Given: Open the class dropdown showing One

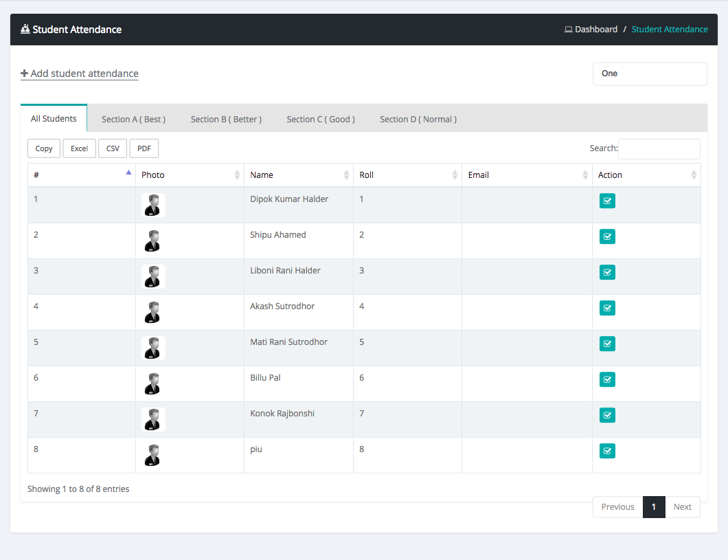Looking at the screenshot, I should [649, 74].
